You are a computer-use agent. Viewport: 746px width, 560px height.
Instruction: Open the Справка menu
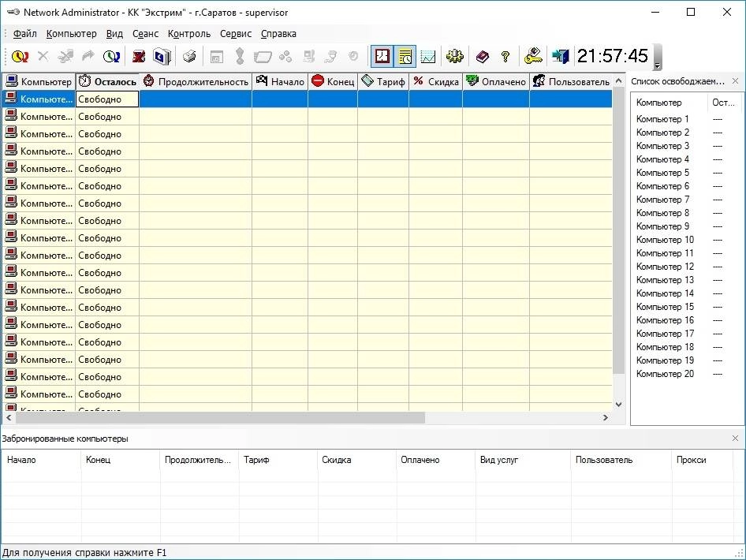(x=278, y=34)
